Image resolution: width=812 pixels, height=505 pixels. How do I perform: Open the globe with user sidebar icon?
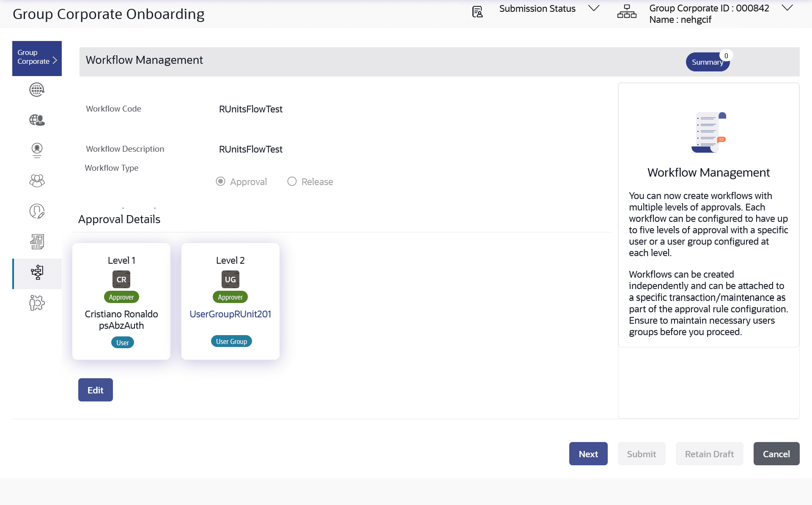[x=37, y=120]
